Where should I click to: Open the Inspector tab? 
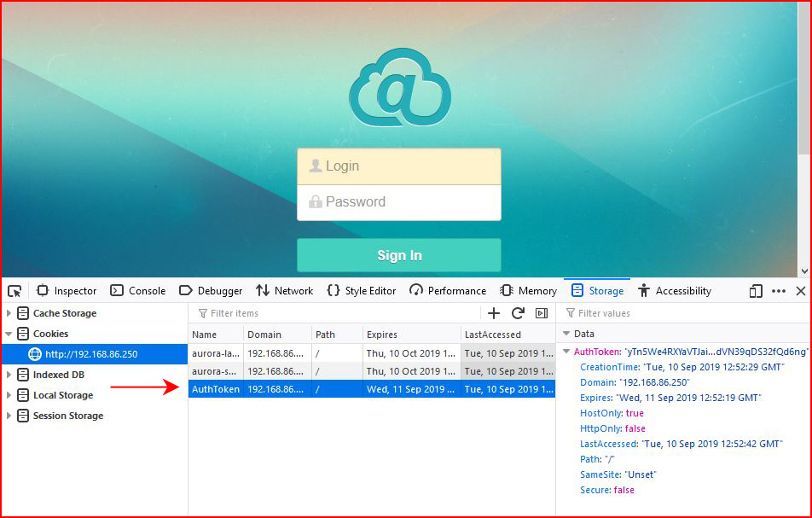pyautogui.click(x=67, y=291)
